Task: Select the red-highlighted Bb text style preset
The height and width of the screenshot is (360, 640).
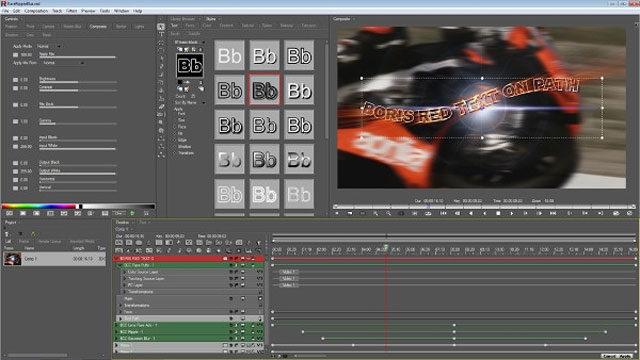Action: click(264, 90)
